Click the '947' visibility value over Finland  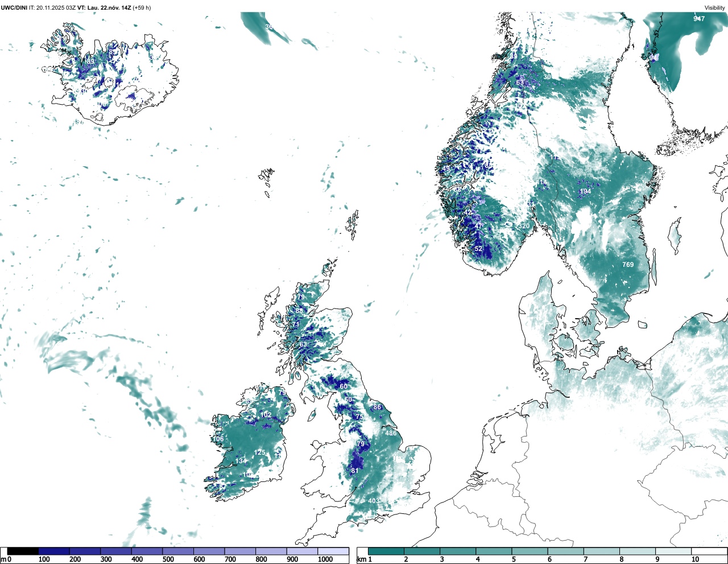coord(699,19)
